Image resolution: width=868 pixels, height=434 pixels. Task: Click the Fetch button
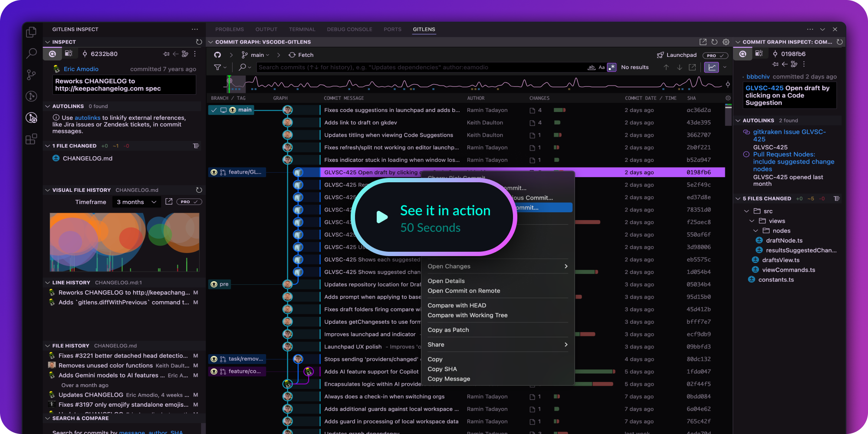(x=301, y=55)
